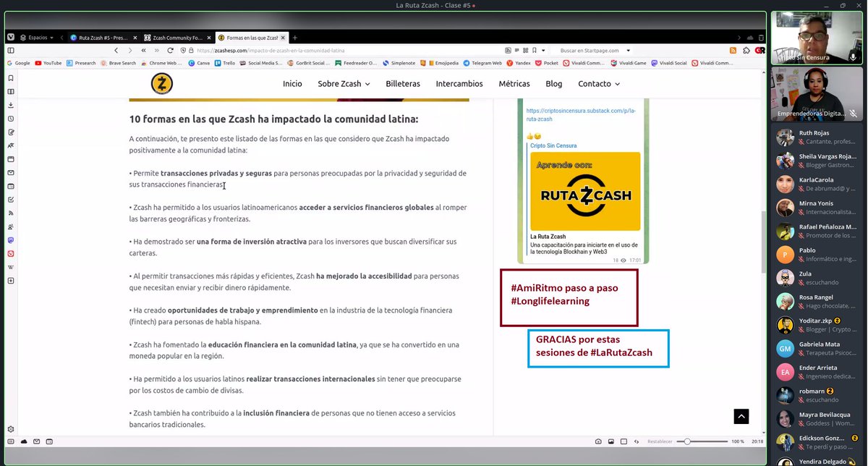This screenshot has height=466, width=868.
Task: Click the mail icon in status bar
Action: (x=36, y=441)
